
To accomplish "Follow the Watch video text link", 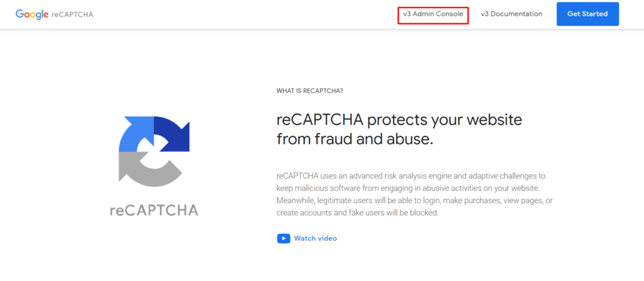I will pyautogui.click(x=316, y=238).
